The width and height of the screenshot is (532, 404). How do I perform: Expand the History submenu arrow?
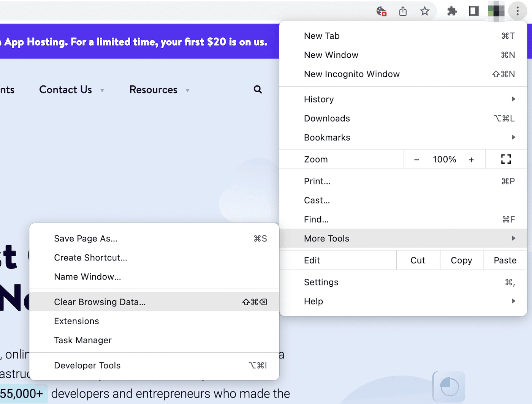coord(513,99)
